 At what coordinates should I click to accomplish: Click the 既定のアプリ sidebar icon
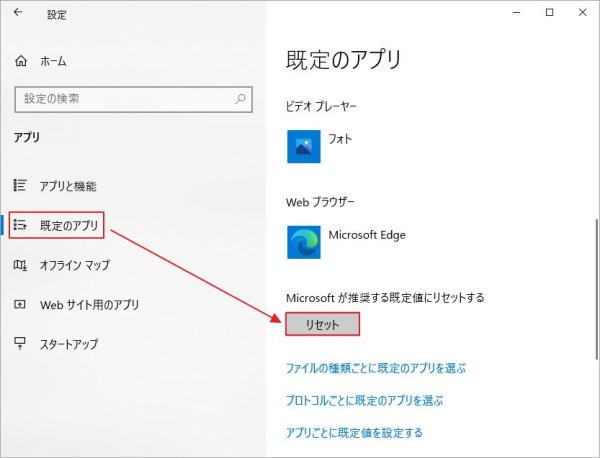coord(20,225)
